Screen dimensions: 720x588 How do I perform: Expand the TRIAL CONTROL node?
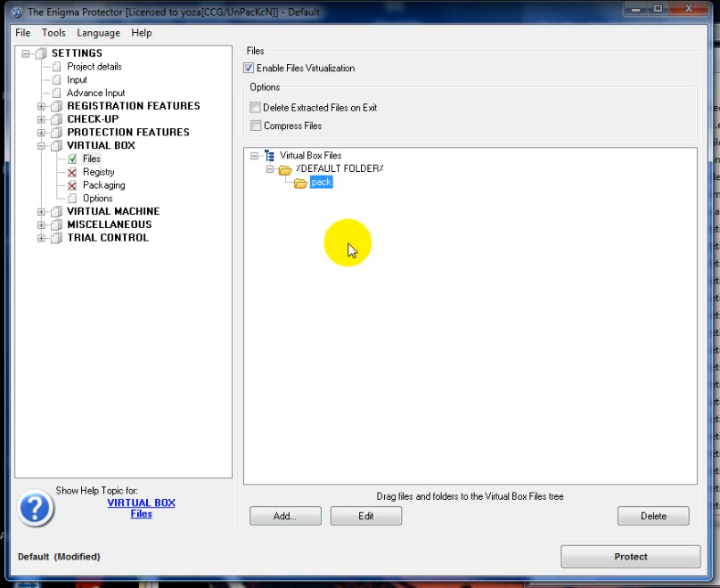[41, 239]
